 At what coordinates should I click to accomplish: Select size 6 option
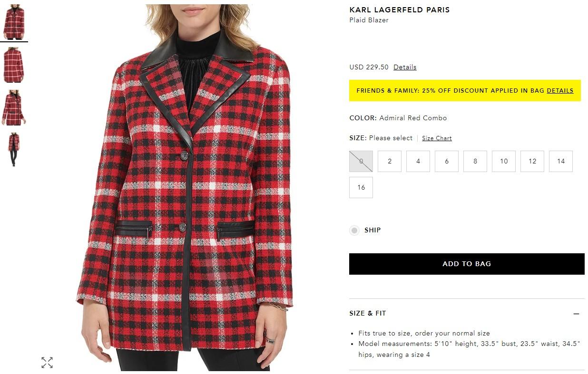447,161
